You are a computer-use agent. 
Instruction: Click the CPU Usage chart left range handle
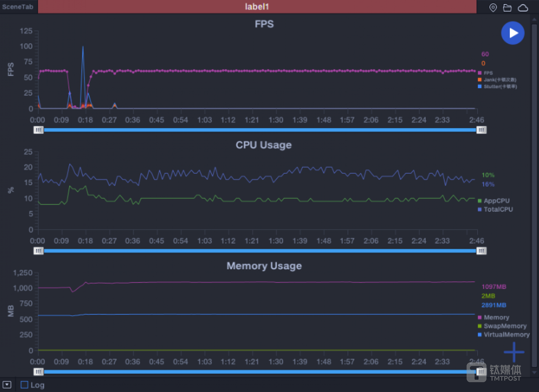point(39,251)
